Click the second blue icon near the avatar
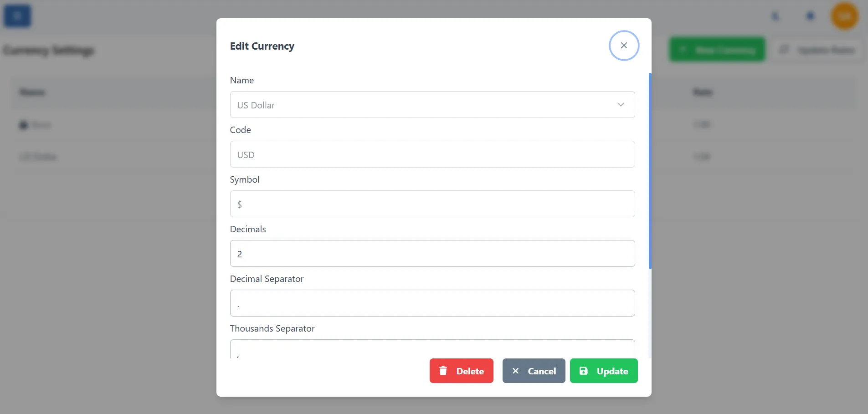The image size is (868, 414). (x=810, y=15)
